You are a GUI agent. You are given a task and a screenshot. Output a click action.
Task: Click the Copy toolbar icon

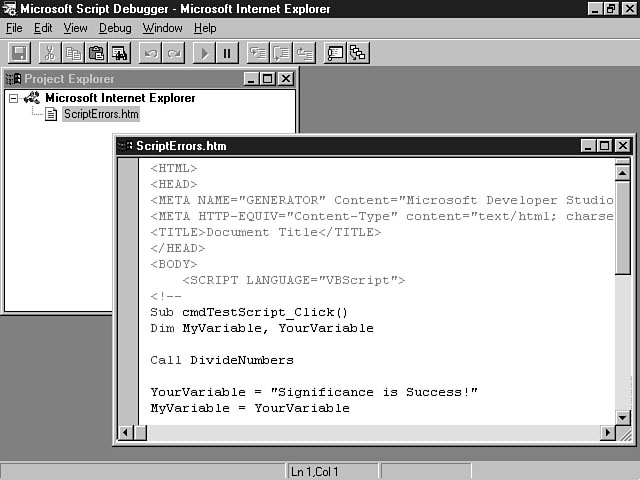73,53
